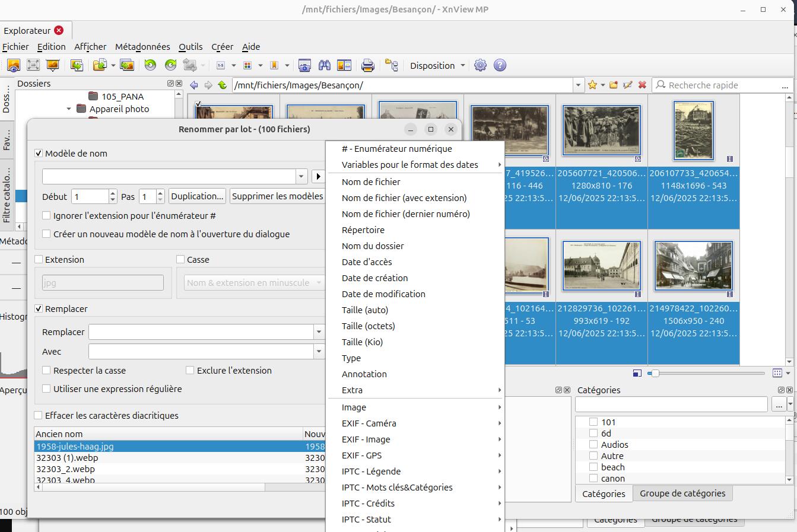Open the Métadonnées menu
Viewport: 797px width, 532px height.
pyautogui.click(x=142, y=47)
